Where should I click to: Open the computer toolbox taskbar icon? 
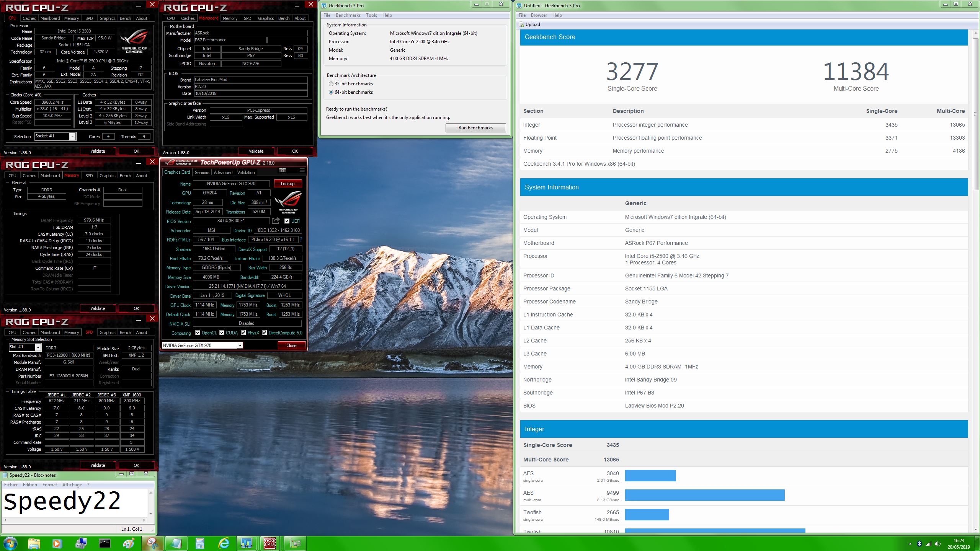[81, 543]
